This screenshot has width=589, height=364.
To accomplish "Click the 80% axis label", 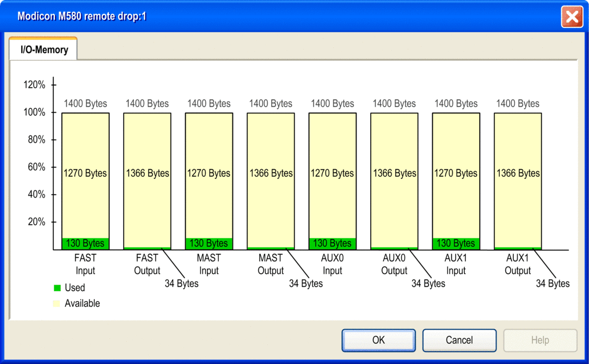I will pyautogui.click(x=36, y=140).
